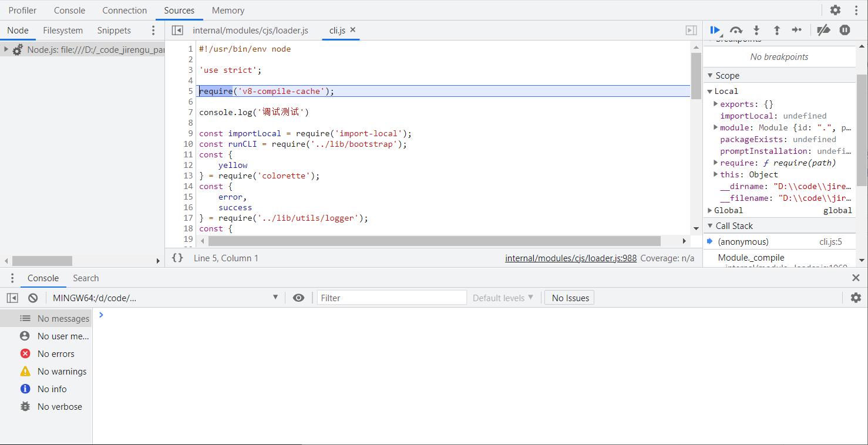The image size is (868, 445).
Task: Step out of current function
Action: pyautogui.click(x=776, y=30)
